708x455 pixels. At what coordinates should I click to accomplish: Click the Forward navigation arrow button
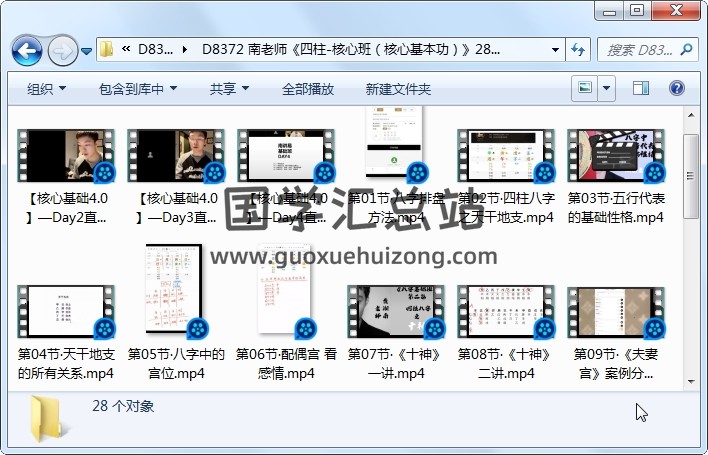pos(62,49)
